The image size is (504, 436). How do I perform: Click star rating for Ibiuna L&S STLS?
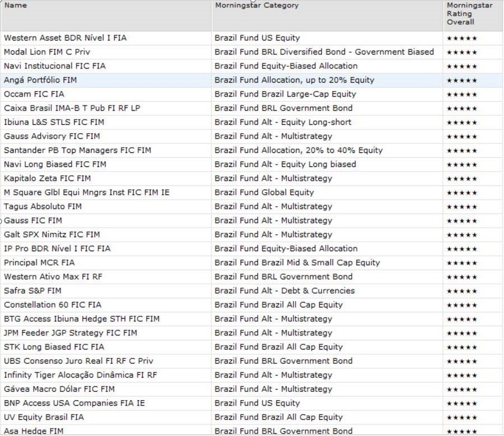462,123
